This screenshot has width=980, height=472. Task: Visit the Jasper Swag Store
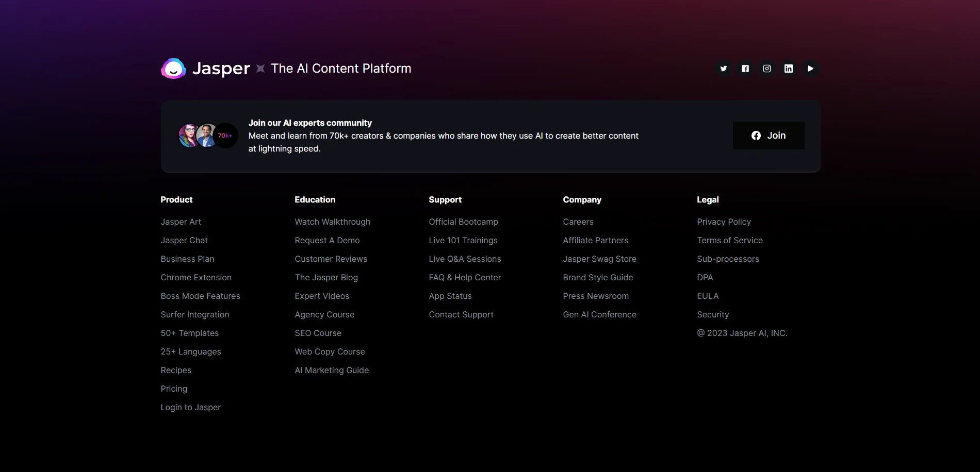[600, 259]
